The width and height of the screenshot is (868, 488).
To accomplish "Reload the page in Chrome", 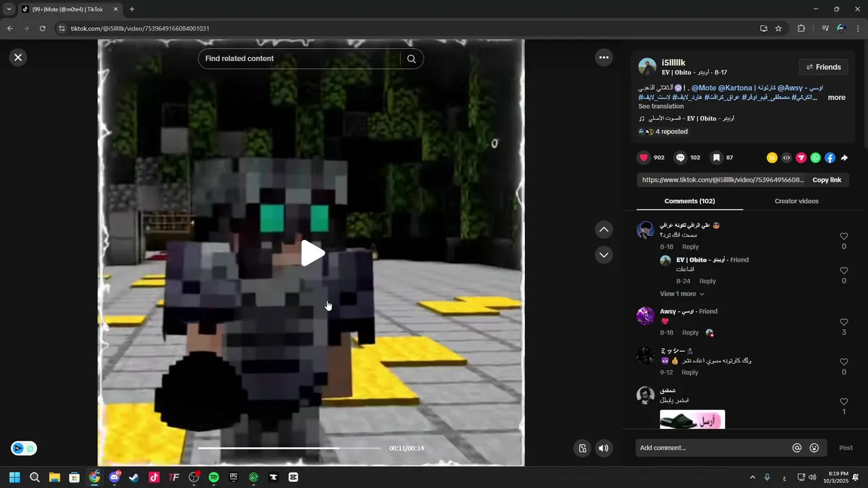I will point(42,28).
